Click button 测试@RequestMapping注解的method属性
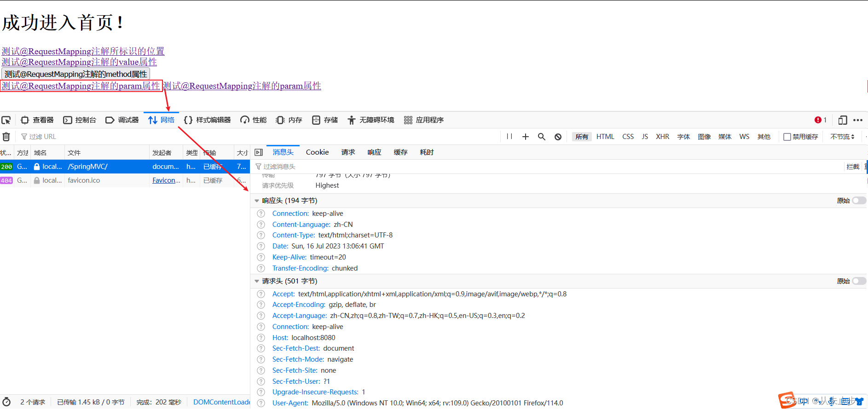The width and height of the screenshot is (868, 410). tap(76, 74)
